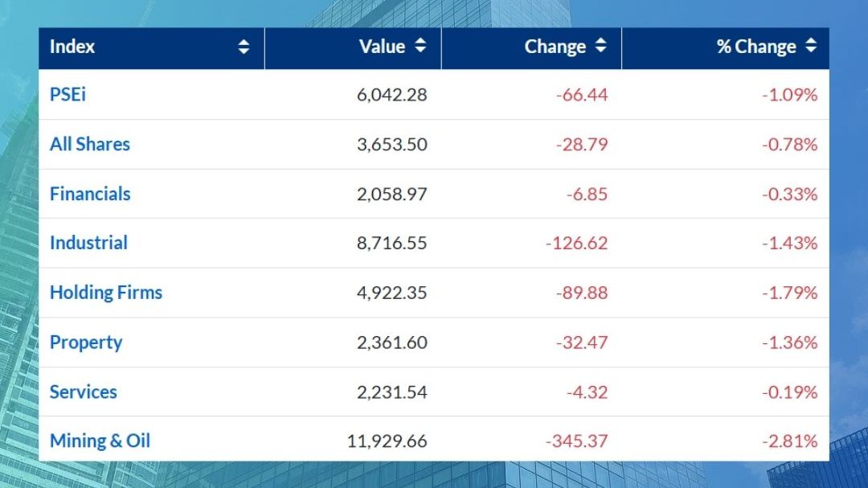This screenshot has height=488, width=868.
Task: Click the Value column sort arrows
Action: 420,47
